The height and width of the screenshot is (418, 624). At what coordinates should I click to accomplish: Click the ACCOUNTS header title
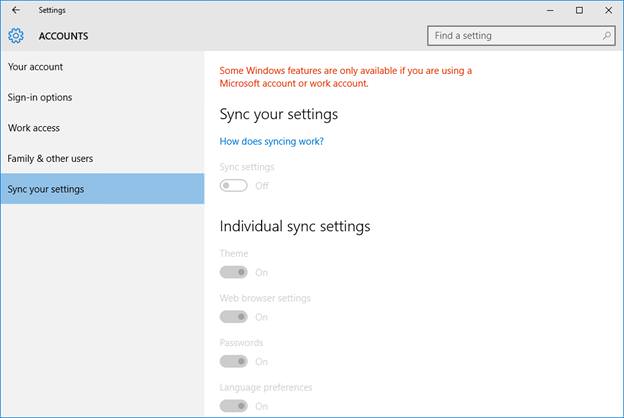(64, 36)
